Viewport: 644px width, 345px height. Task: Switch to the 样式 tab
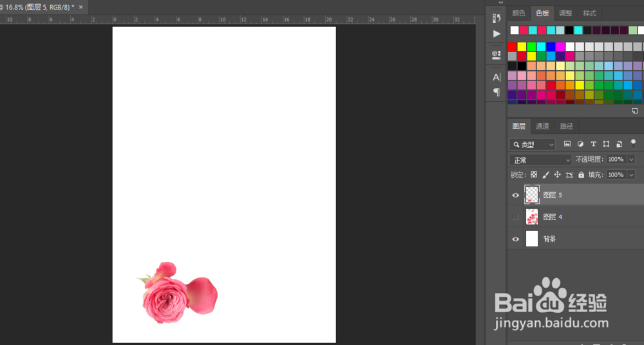[x=589, y=13]
